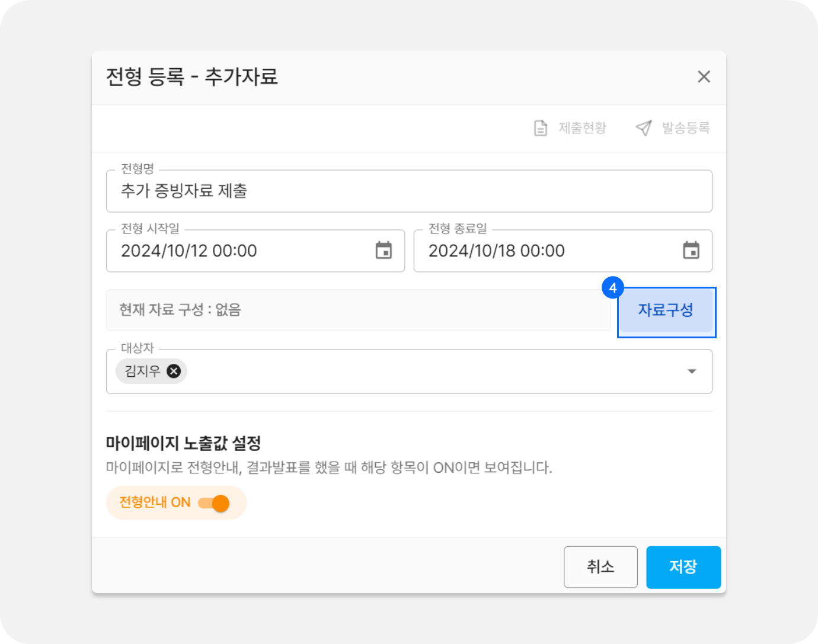Turn off the 전형안내 switch
Screen dimensions: 818x644
[x=215, y=503]
